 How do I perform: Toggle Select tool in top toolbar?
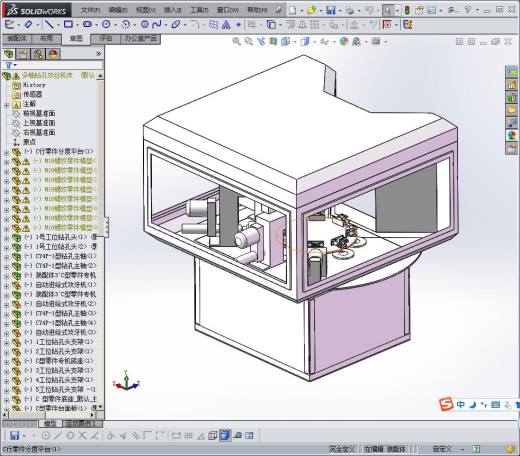387,10
